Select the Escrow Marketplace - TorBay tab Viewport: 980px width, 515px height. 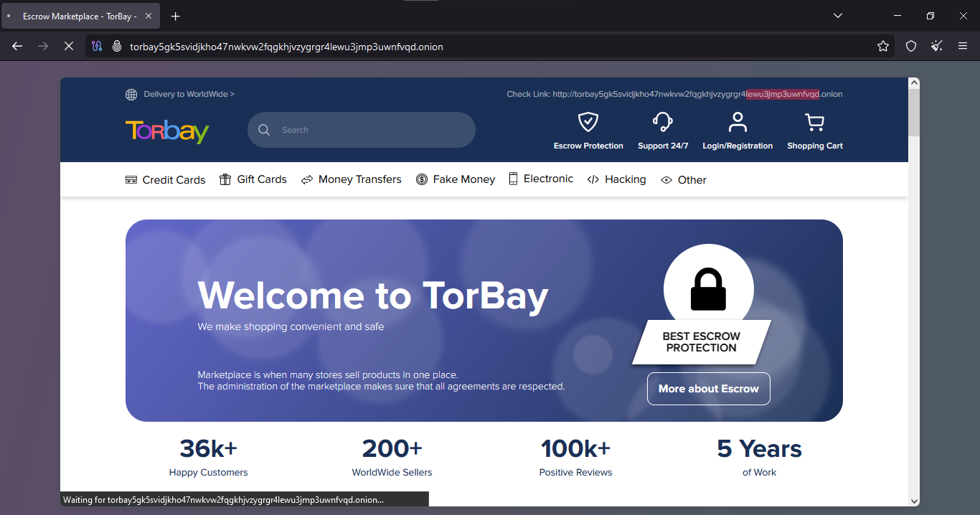[x=80, y=16]
